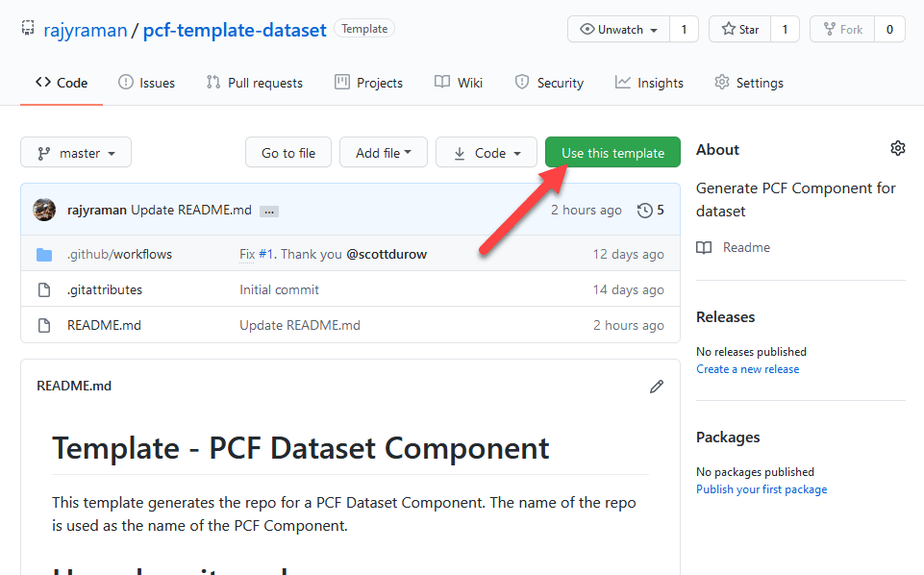Expand the Add file dropdown
The height and width of the screenshot is (575, 924).
pos(383,153)
